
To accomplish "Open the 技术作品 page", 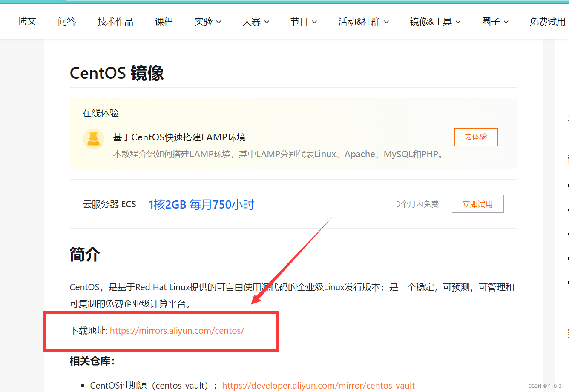I will coord(115,22).
